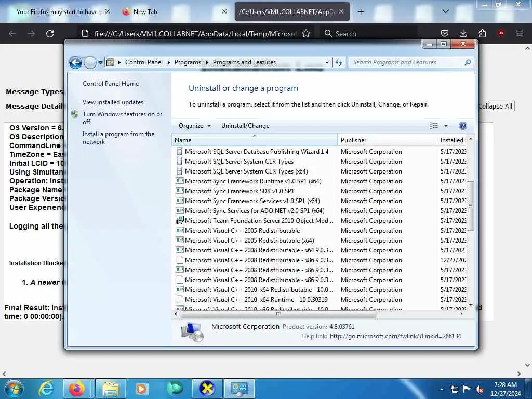The height and width of the screenshot is (399, 532).
Task: Click the Firefox reload button
Action: [50, 34]
